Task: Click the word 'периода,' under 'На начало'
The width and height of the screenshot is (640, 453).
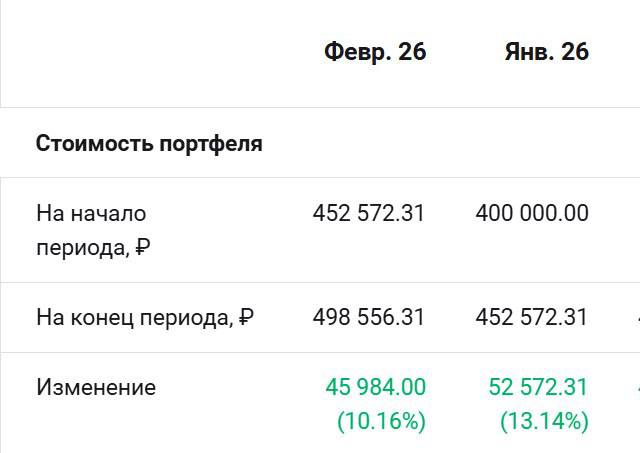Action: click(82, 247)
